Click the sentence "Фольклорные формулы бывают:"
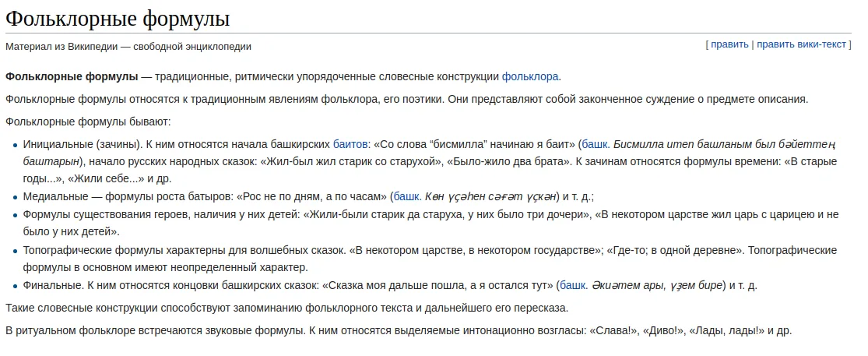Screen dimensions: 868x356 (x=89, y=122)
